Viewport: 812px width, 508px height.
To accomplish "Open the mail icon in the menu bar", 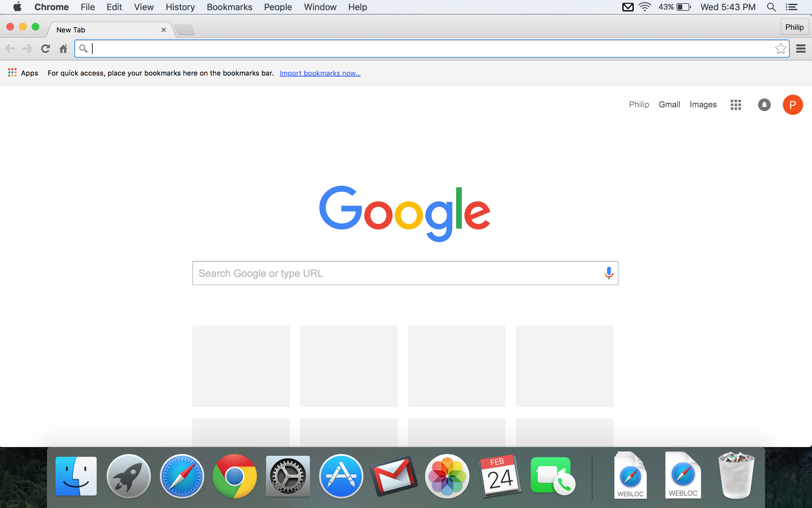I will (x=628, y=7).
